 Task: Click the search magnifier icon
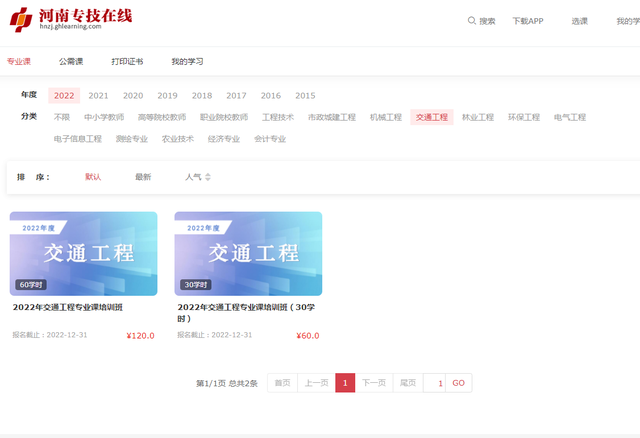coord(471,20)
